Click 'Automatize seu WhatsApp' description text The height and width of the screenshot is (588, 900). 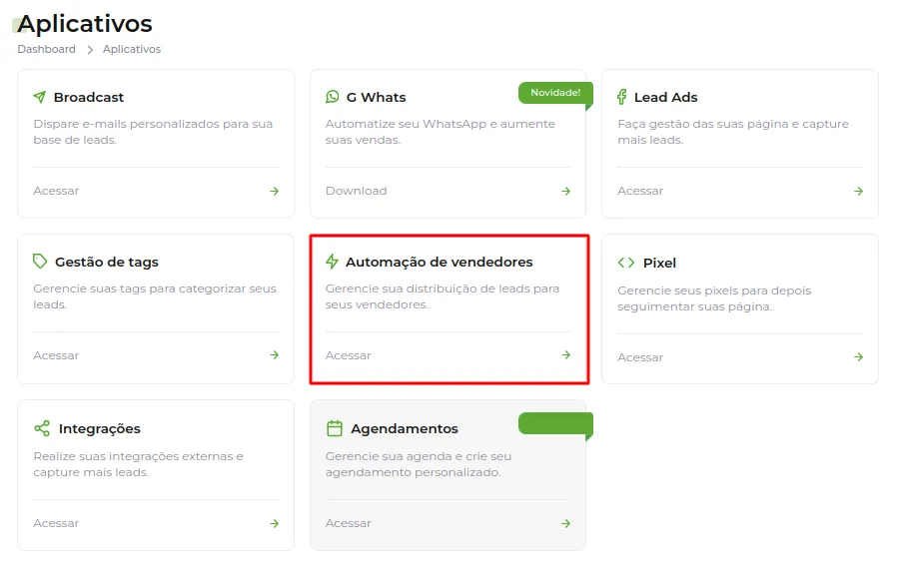441,132
